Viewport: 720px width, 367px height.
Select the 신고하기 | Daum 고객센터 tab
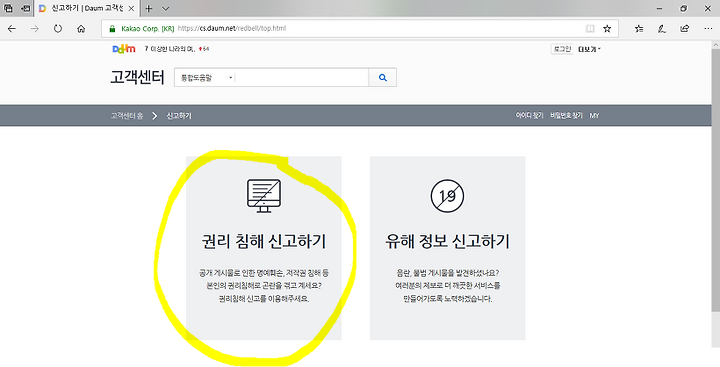86,8
